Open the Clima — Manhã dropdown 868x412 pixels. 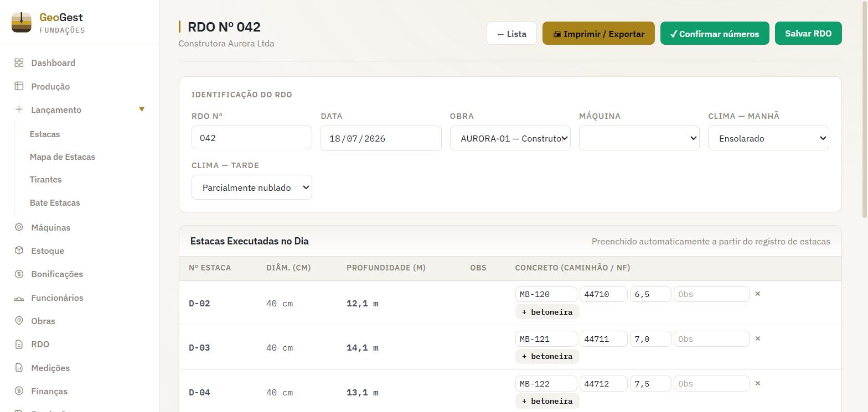tap(768, 138)
